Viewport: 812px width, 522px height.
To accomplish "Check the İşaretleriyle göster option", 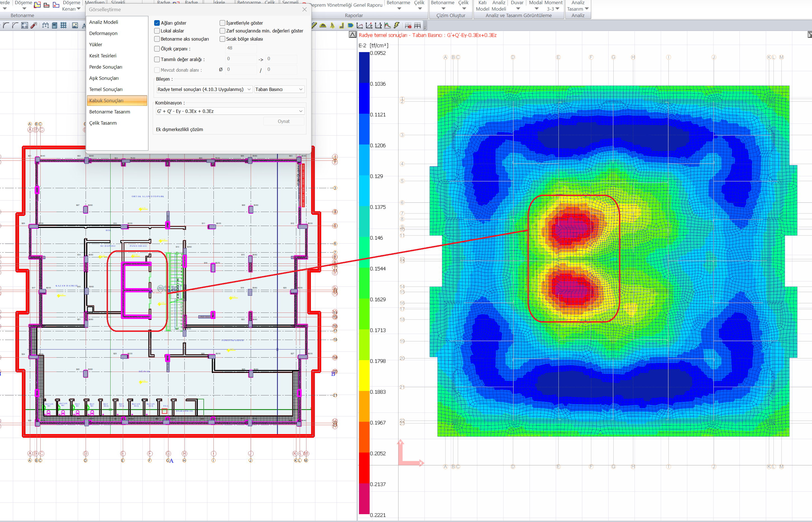I will [x=222, y=23].
